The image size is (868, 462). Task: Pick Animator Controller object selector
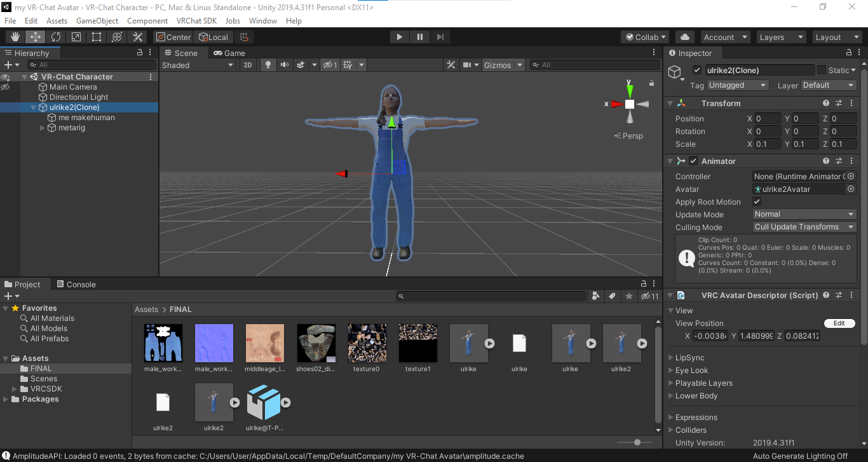(851, 176)
